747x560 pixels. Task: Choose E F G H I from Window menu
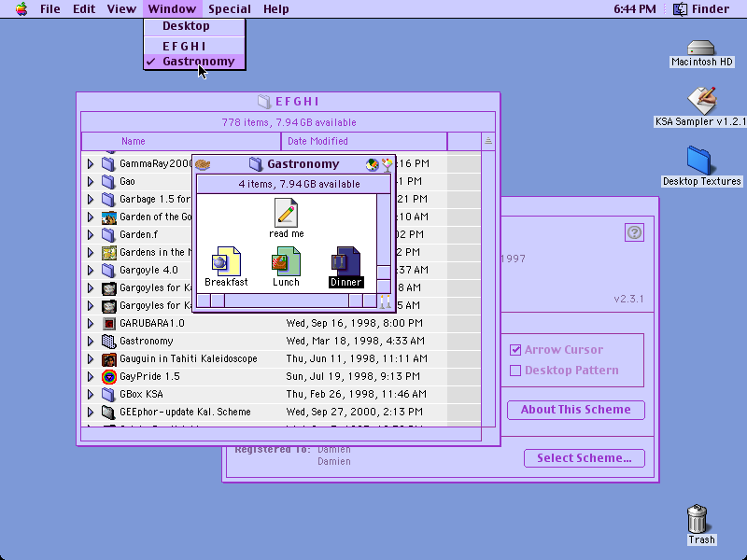tap(194, 46)
